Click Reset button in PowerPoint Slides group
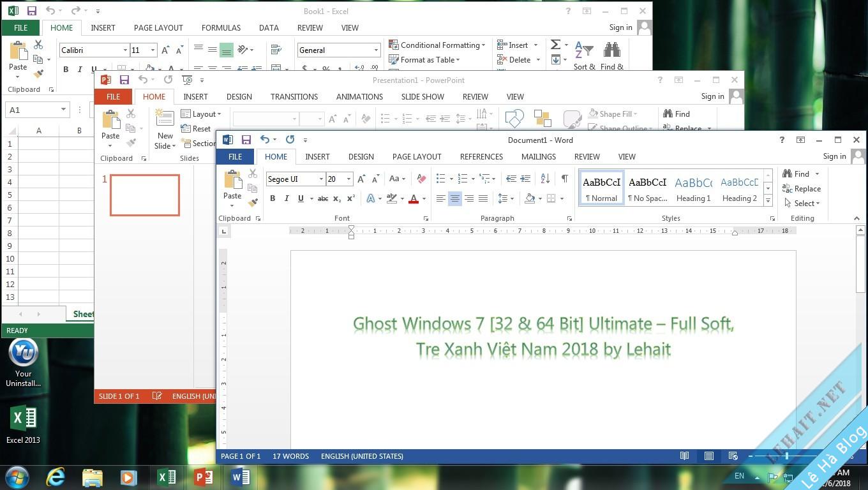This screenshot has width=868, height=490. coord(196,129)
